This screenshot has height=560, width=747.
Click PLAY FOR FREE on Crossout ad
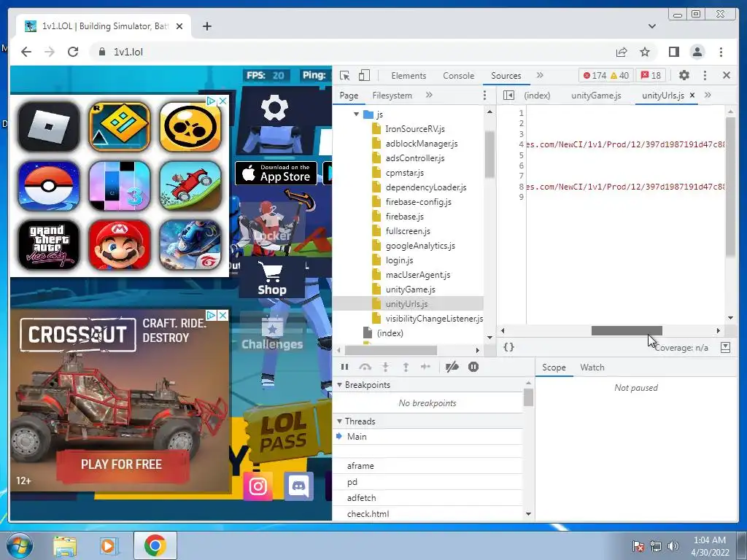(122, 464)
